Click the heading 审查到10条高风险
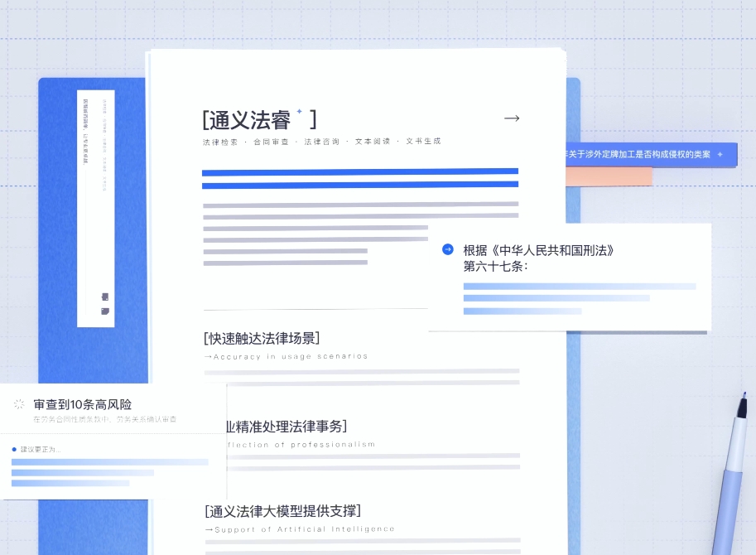The width and height of the screenshot is (756, 555). [83, 404]
